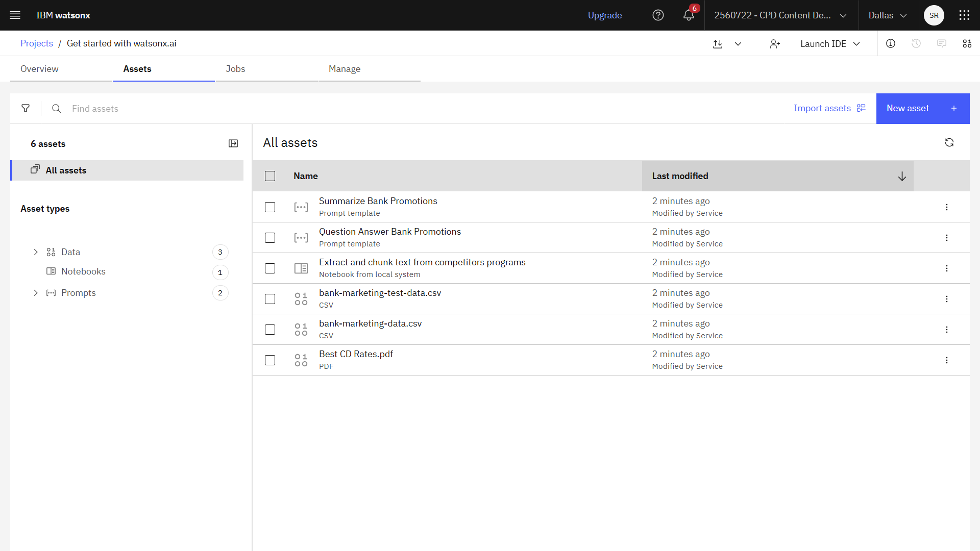This screenshot has height=551, width=980.
Task: Switch to the Jobs tab
Action: pyautogui.click(x=235, y=69)
